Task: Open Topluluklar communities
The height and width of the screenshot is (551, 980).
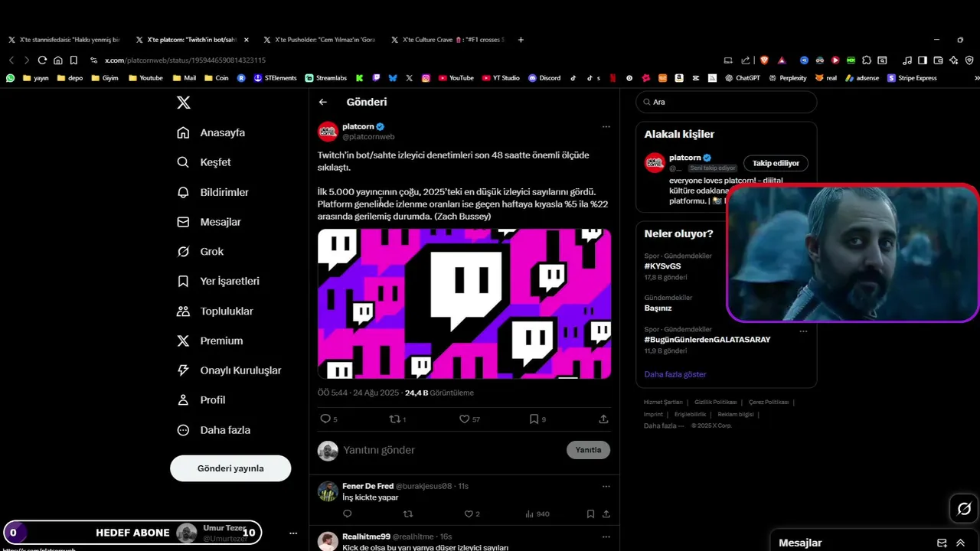Action: point(215,311)
